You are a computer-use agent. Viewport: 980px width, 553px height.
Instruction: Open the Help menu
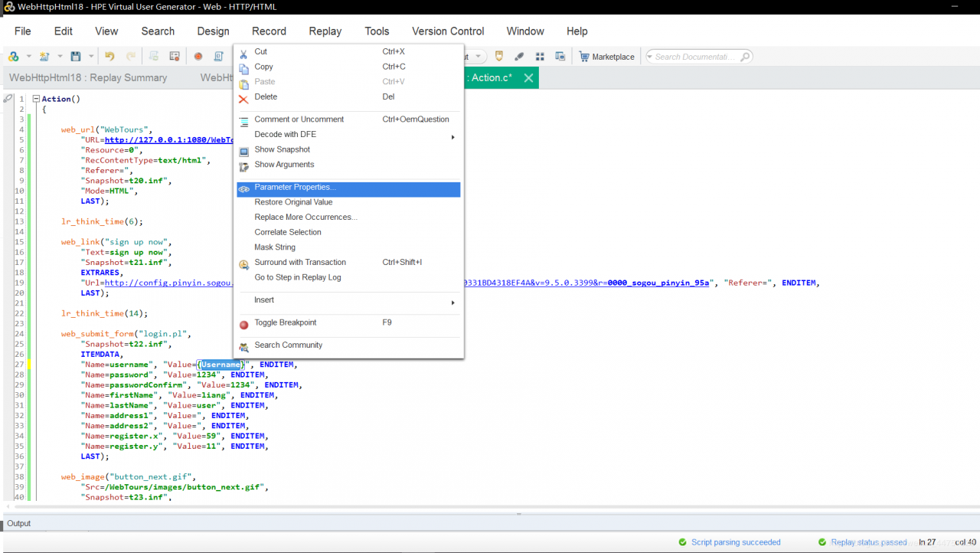tap(577, 31)
